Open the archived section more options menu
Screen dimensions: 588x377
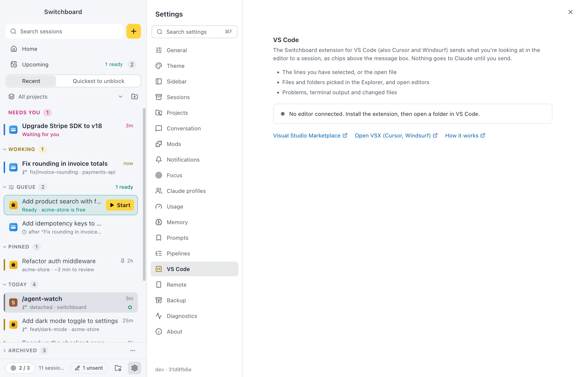[133, 351]
